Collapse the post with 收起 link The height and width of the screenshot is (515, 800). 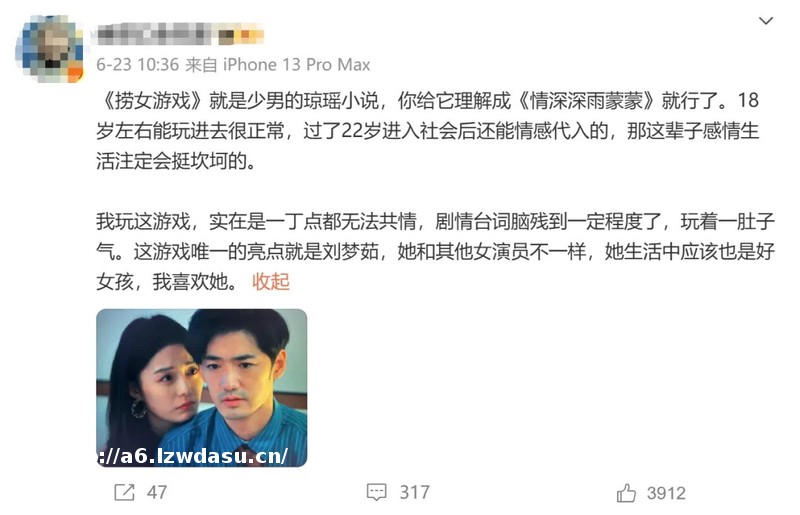270,281
